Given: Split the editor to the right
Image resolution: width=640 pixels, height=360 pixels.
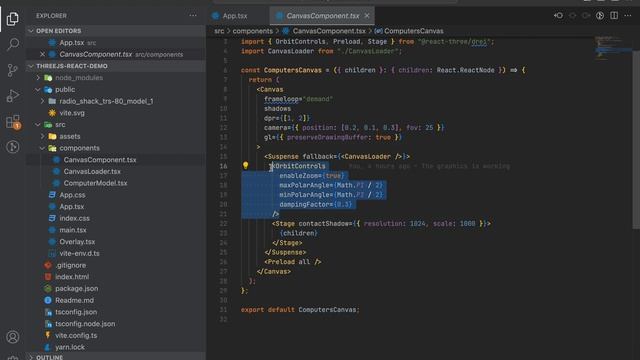Looking at the screenshot, I should pos(614,16).
